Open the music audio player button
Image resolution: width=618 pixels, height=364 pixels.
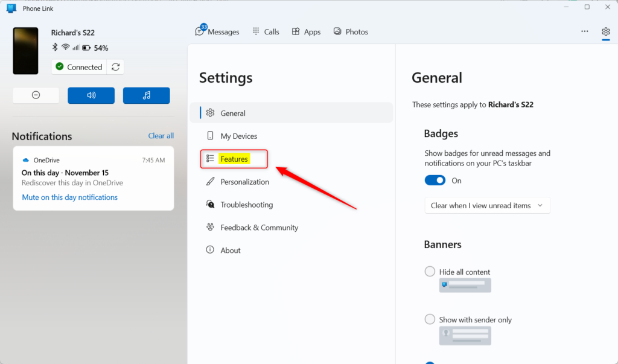[146, 95]
